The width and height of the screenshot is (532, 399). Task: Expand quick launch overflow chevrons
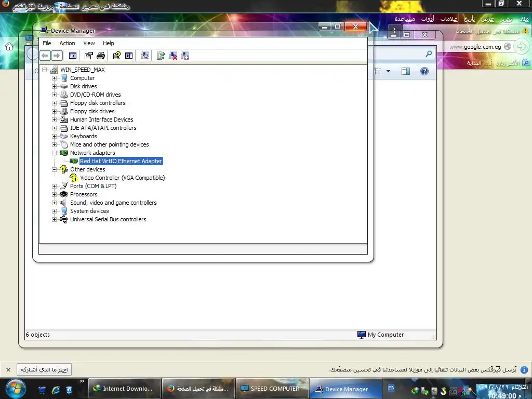pyautogui.click(x=82, y=381)
